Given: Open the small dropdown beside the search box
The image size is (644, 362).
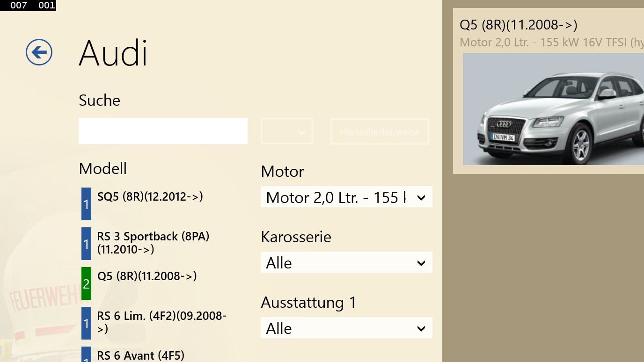Looking at the screenshot, I should [286, 131].
